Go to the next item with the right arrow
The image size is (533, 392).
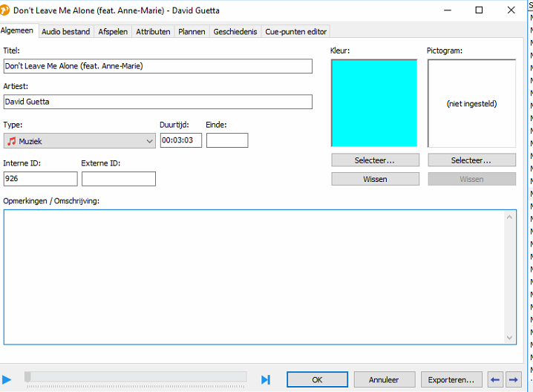pyautogui.click(x=514, y=379)
